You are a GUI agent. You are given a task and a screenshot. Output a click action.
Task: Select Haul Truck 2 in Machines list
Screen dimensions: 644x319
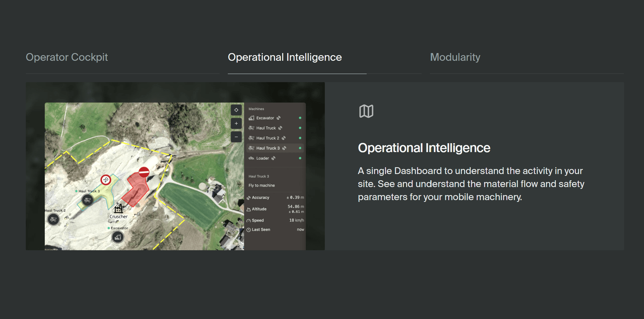pos(268,138)
